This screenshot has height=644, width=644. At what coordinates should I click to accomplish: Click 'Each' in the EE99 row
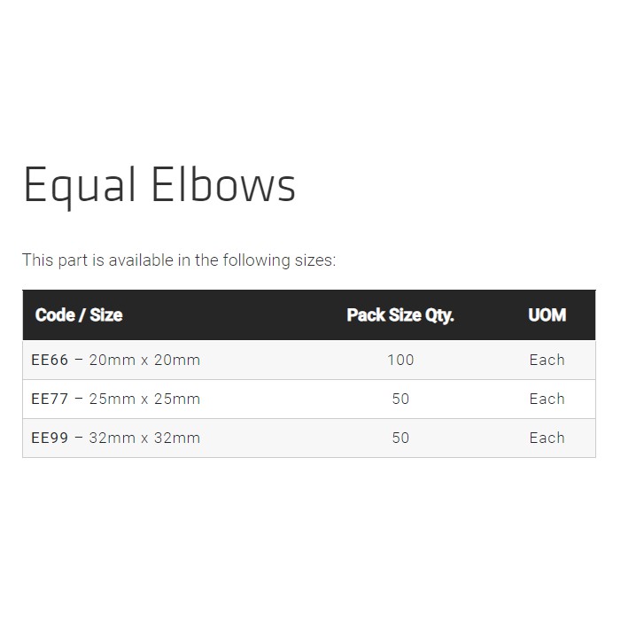[547, 438]
